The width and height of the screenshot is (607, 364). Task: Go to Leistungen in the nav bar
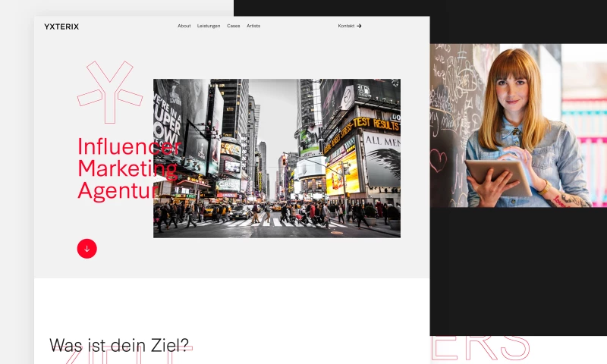pos(209,26)
